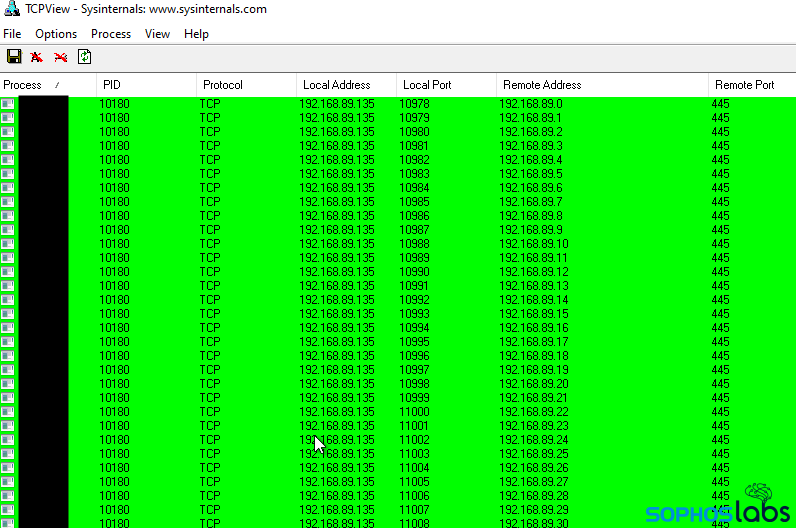Click process icon in row with local port 10986

point(8,216)
